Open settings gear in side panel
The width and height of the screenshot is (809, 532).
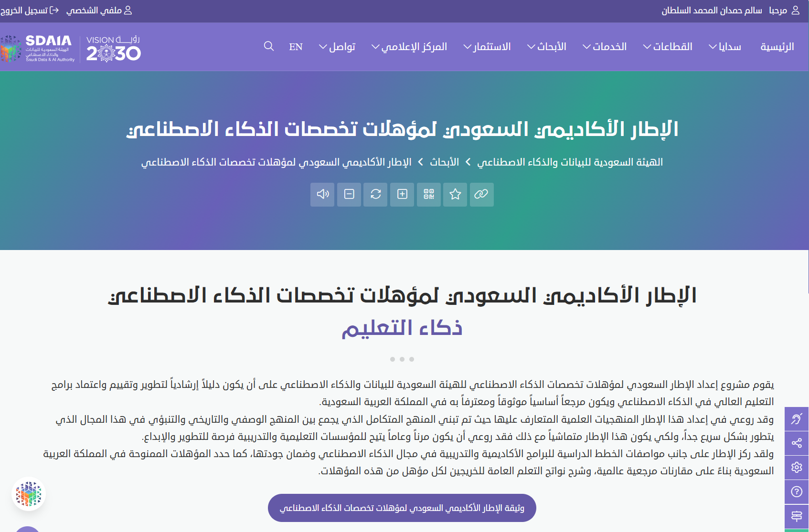796,468
